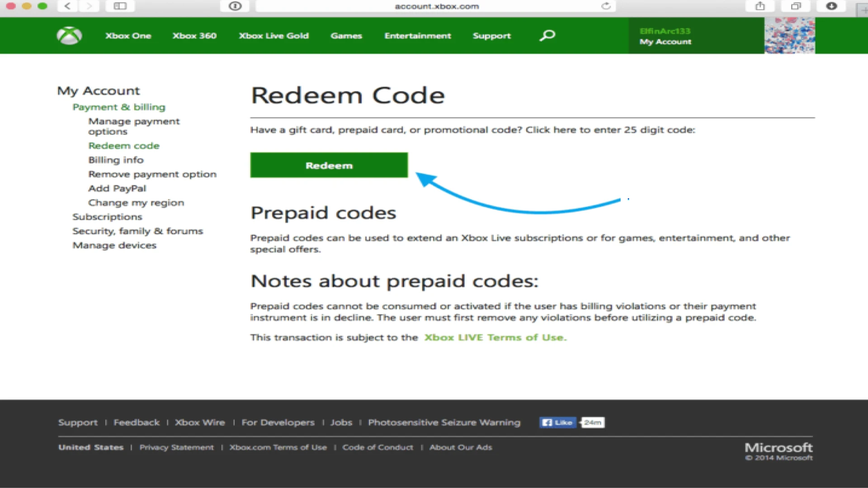Viewport: 868px width, 488px height.
Task: Open Xbox.com Terms of Use link
Action: 278,447
